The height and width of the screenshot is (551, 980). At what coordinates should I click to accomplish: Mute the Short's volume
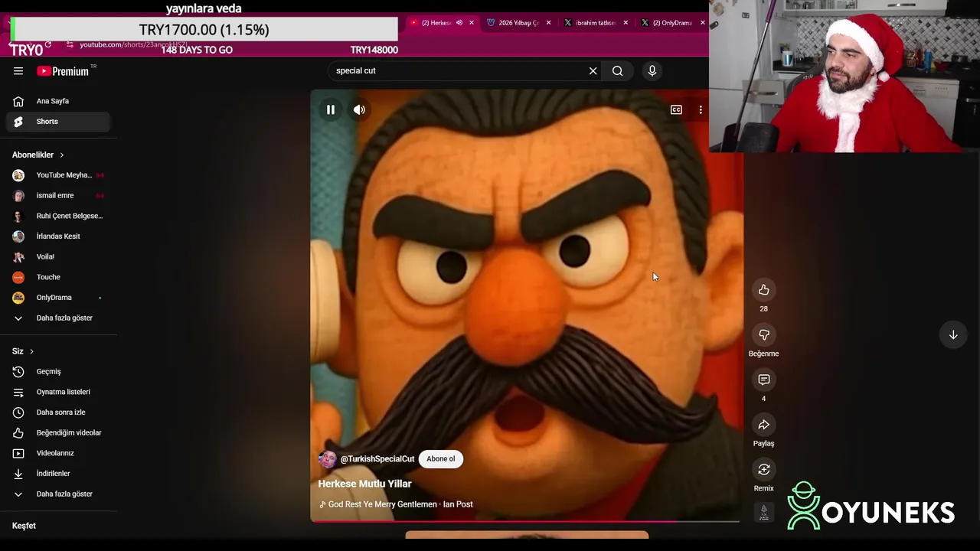pos(359,109)
